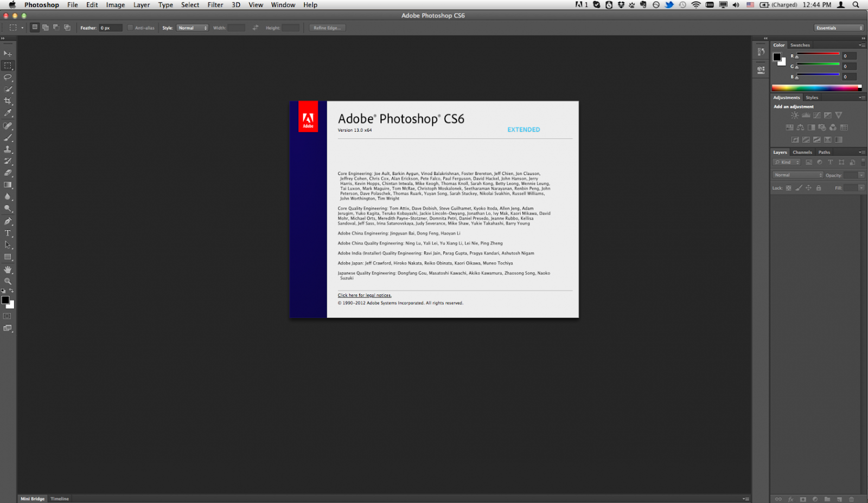This screenshot has width=868, height=503.
Task: Open the 3D menu
Action: [x=236, y=5]
